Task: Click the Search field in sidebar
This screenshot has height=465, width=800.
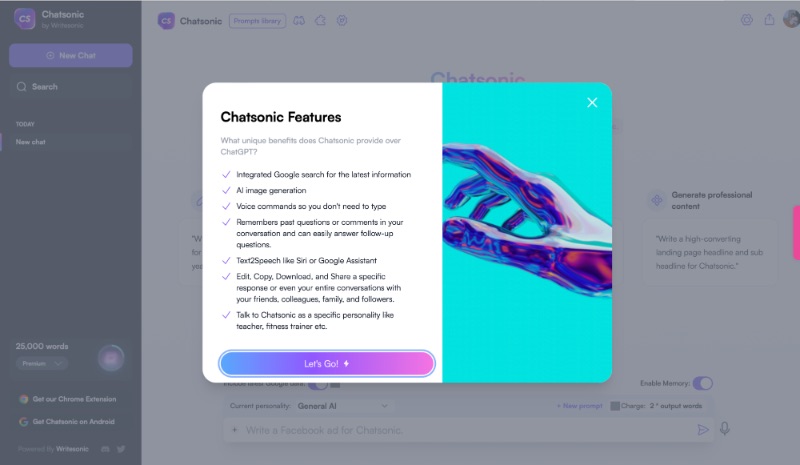Action: tap(71, 87)
